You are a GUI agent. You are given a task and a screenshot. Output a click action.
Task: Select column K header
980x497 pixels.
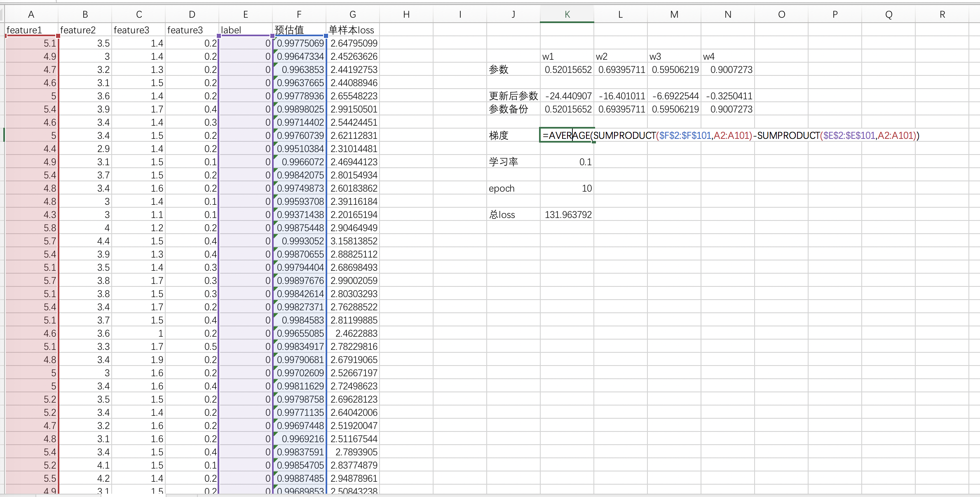coord(567,14)
